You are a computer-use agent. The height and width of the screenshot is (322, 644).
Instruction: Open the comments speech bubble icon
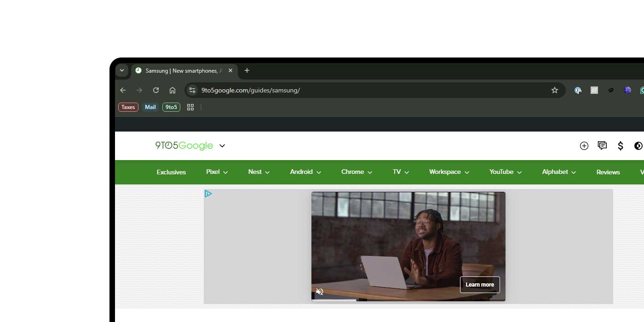click(x=602, y=146)
